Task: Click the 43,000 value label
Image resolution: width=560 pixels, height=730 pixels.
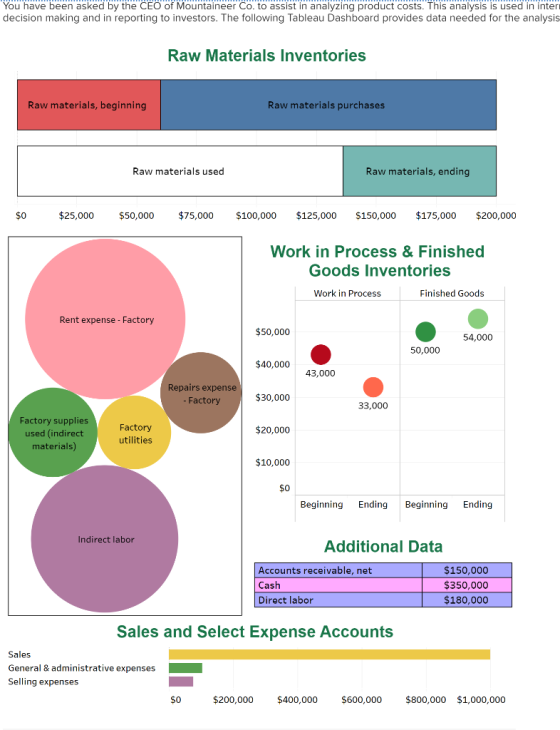Action: [320, 373]
